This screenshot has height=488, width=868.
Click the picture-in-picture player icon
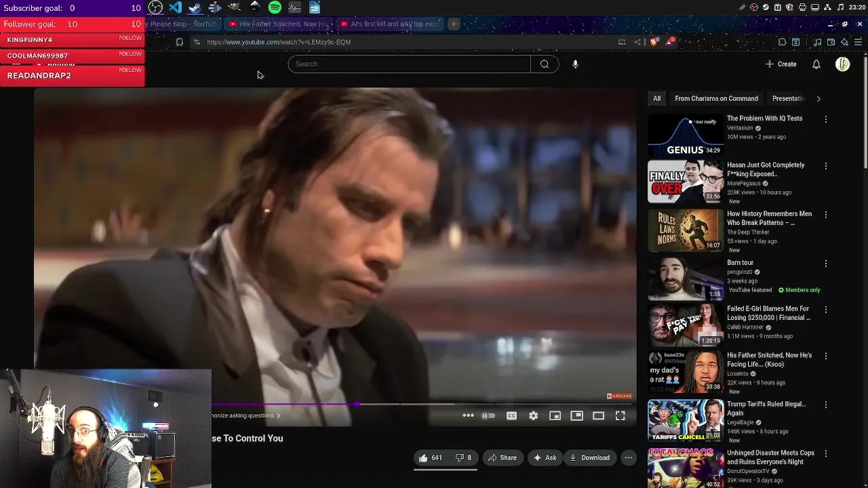[576, 415]
